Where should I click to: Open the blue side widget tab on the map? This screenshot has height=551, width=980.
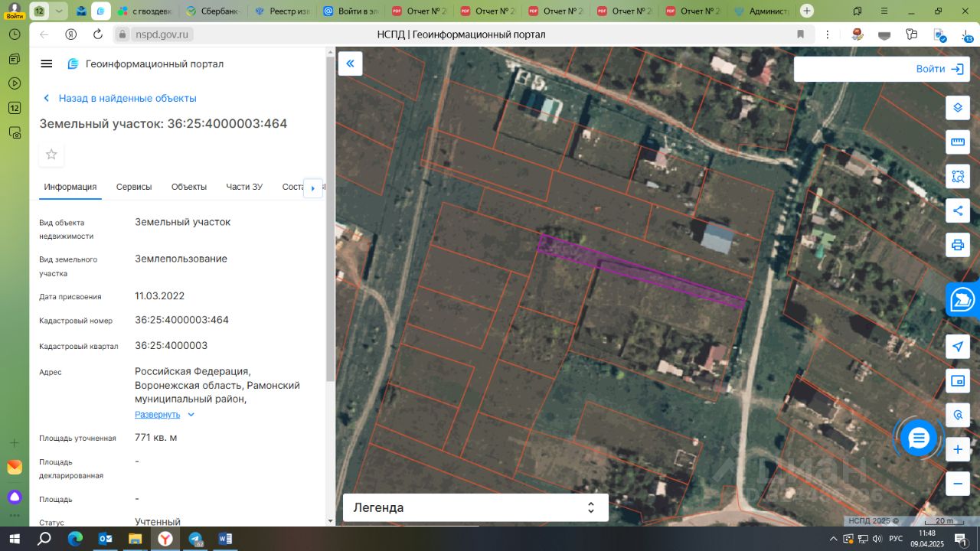coord(962,300)
